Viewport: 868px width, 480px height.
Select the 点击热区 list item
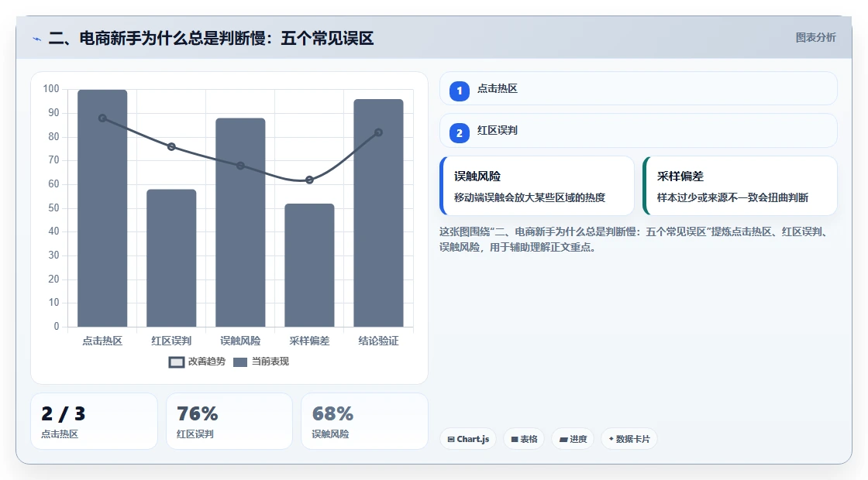coord(639,88)
